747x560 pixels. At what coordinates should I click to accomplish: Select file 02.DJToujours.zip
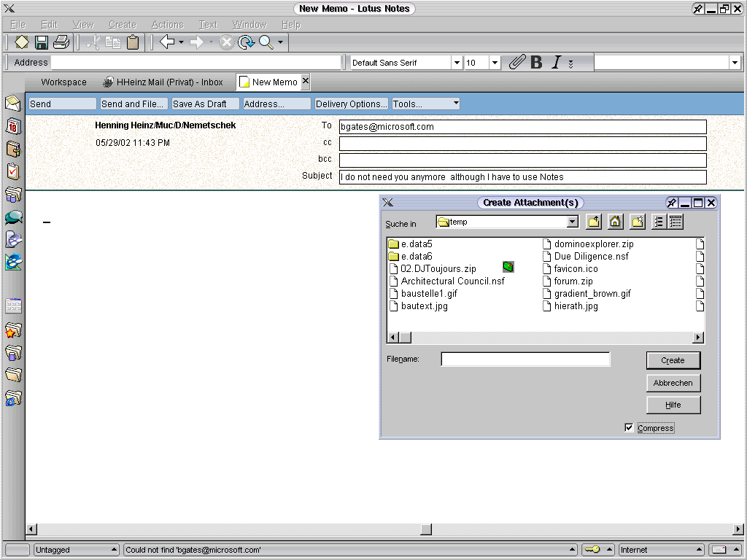433,268
